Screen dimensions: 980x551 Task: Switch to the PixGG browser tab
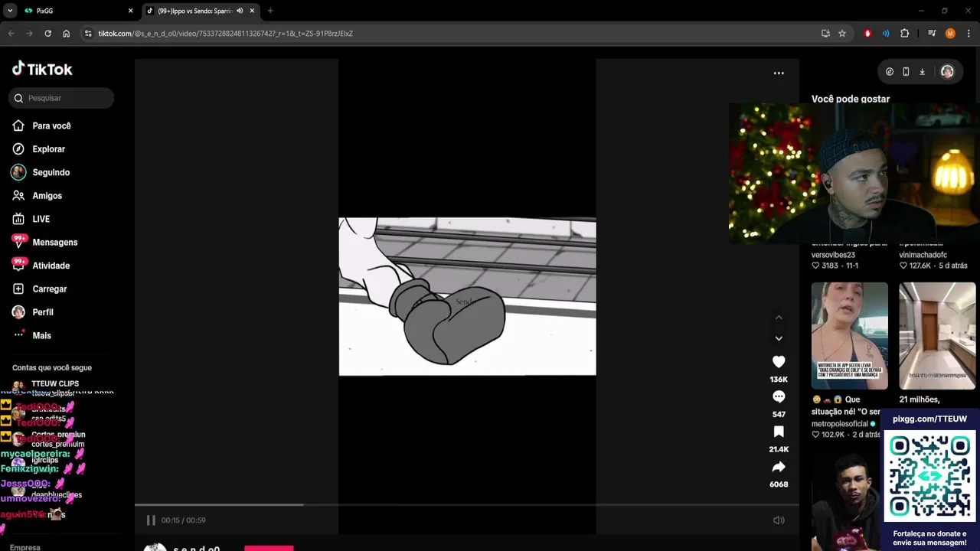[x=77, y=11]
